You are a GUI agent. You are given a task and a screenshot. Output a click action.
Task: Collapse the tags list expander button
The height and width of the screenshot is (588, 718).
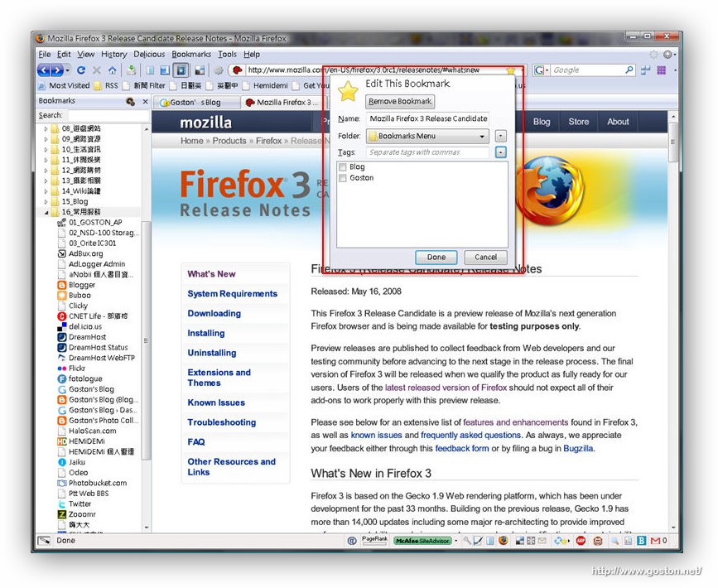[501, 152]
